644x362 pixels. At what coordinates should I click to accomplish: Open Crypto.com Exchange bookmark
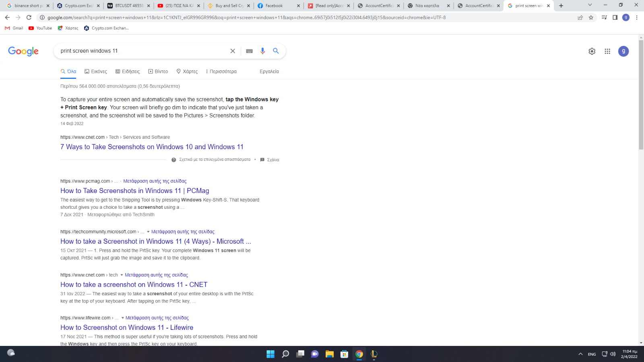[106, 28]
